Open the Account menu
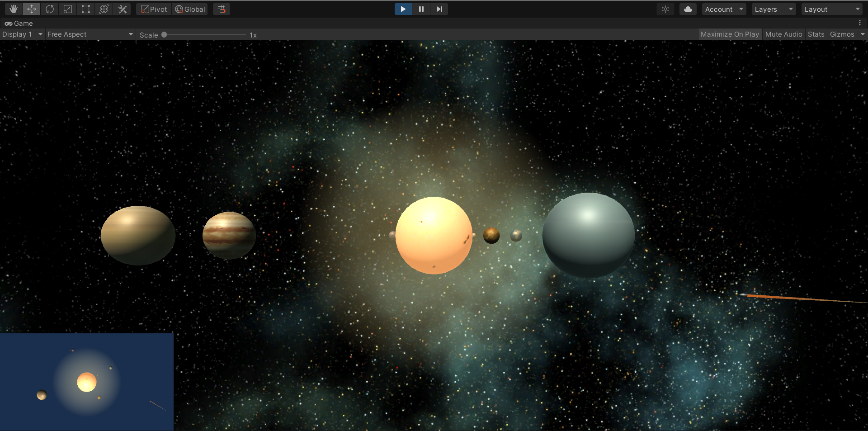The image size is (868, 431). tap(723, 9)
